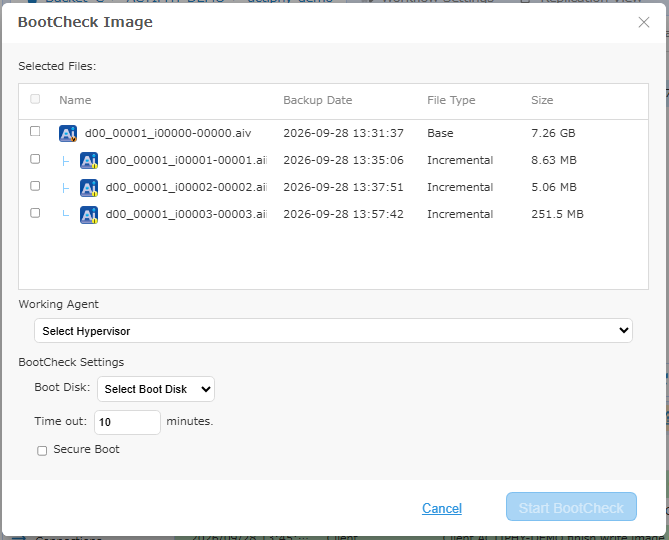Click the icon of incremental file i00002-00002
This screenshot has height=540, width=669.
[x=89, y=188]
